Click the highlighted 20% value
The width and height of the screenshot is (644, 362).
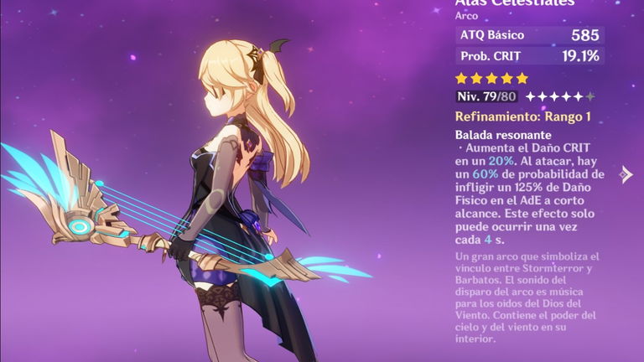(x=501, y=161)
